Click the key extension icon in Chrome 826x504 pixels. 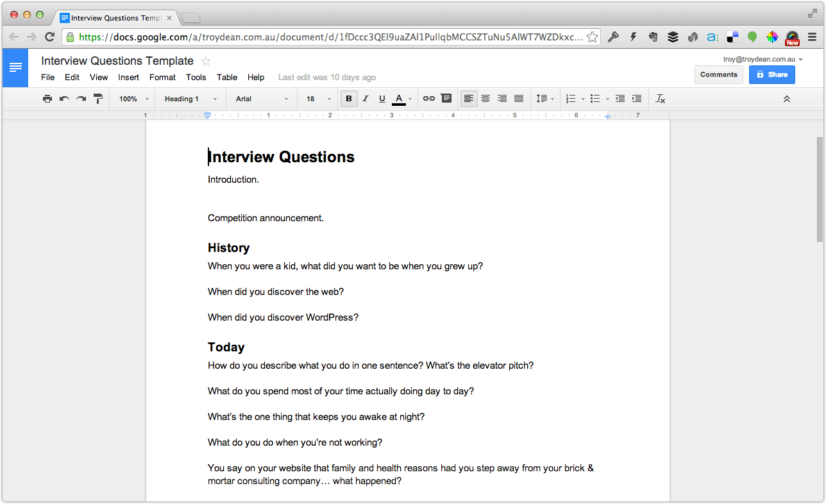(x=613, y=37)
